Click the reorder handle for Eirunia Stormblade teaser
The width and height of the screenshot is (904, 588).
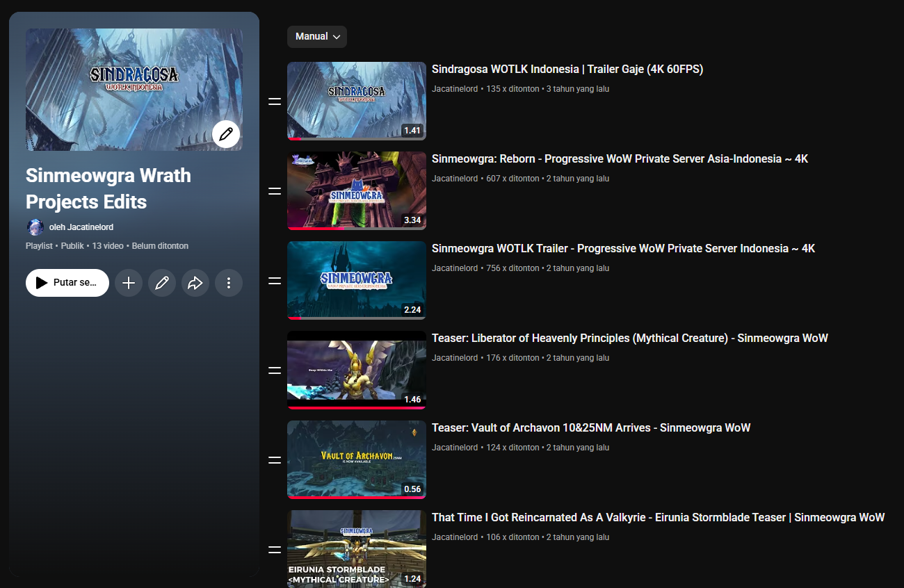pyautogui.click(x=275, y=550)
